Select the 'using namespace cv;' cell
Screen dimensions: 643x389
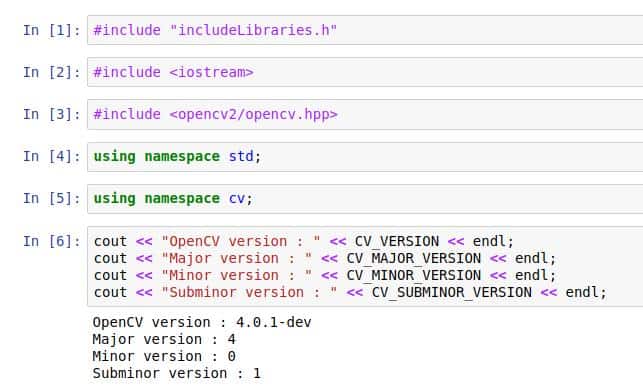365,199
